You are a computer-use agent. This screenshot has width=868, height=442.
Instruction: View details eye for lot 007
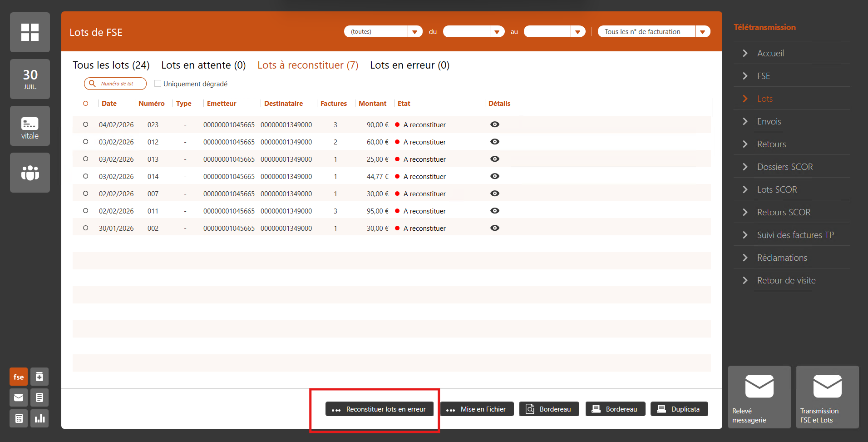point(495,194)
